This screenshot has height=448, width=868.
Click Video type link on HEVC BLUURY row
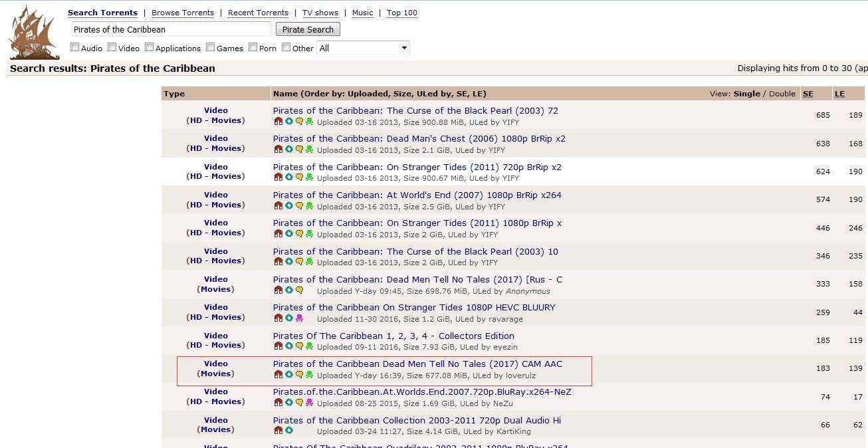coord(216,307)
